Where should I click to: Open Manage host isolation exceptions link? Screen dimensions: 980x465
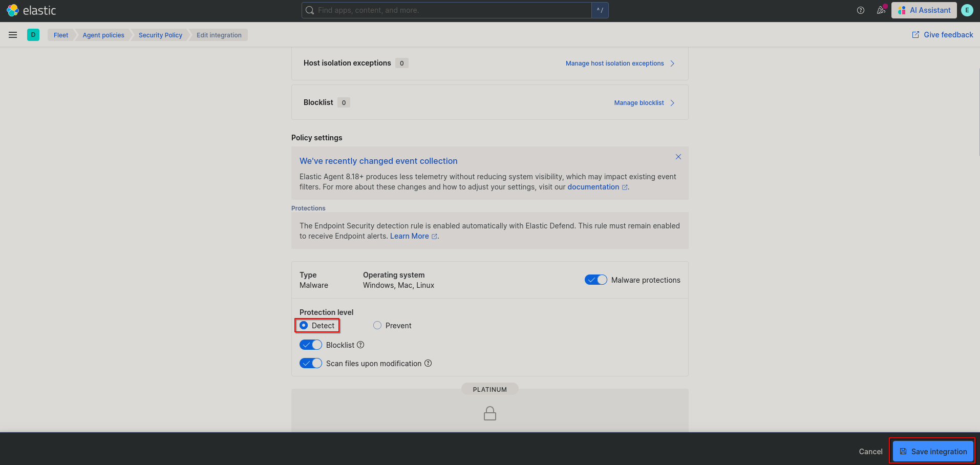(620, 64)
